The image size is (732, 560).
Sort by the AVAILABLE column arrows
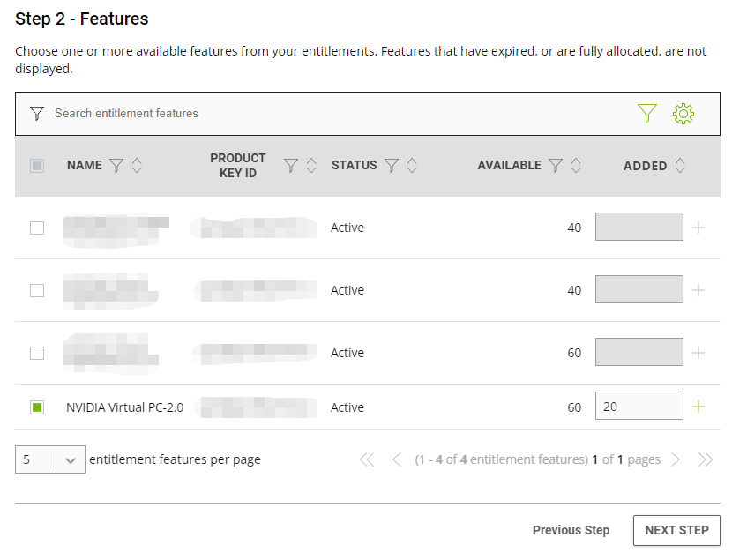pyautogui.click(x=576, y=165)
